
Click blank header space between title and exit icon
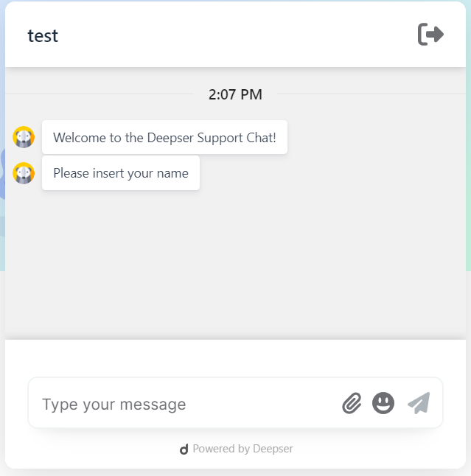(237, 35)
